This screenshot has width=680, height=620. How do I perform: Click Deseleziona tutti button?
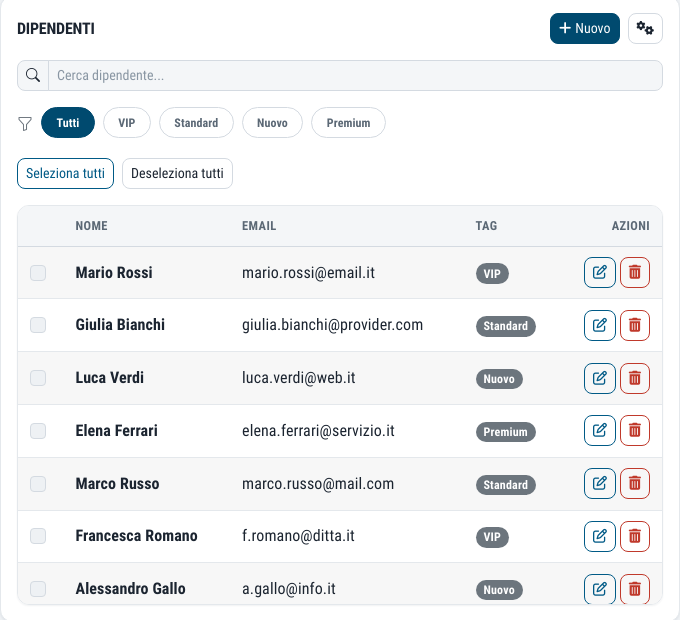177,173
